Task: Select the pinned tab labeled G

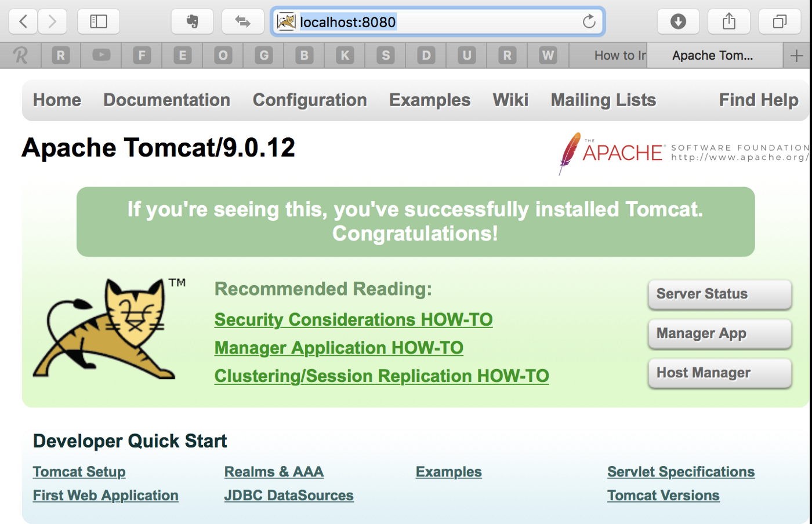Action: point(264,56)
